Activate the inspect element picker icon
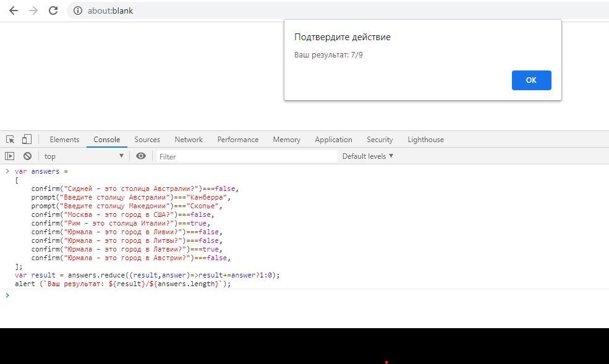The image size is (609, 364). [11, 139]
